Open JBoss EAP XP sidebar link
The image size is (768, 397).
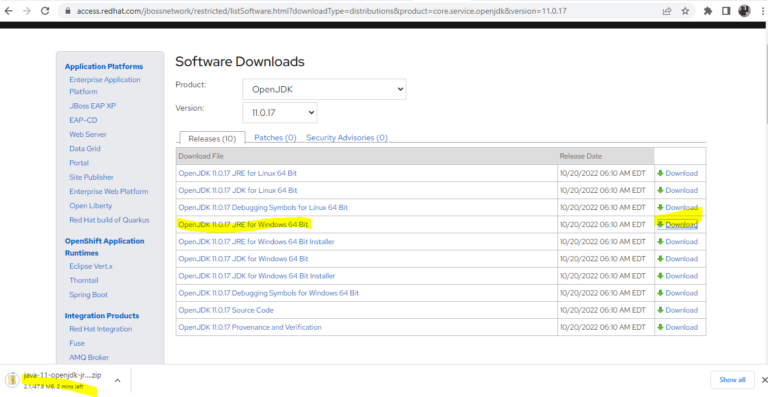click(93, 106)
